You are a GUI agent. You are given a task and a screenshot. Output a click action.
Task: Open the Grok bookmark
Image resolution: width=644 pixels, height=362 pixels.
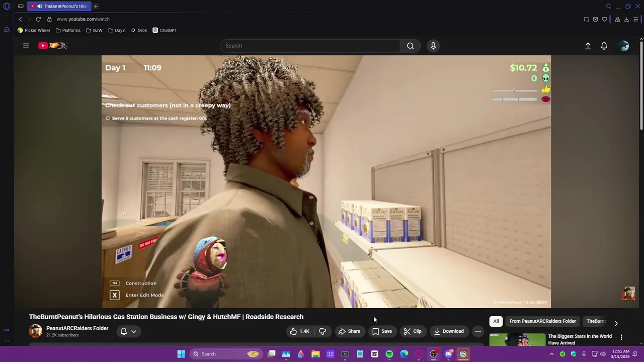(x=139, y=30)
